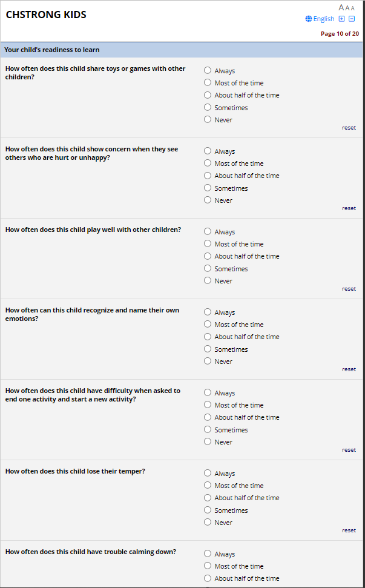Screen dimensions: 365x588
Task: Reset the show concern question answer
Action: click(x=349, y=208)
